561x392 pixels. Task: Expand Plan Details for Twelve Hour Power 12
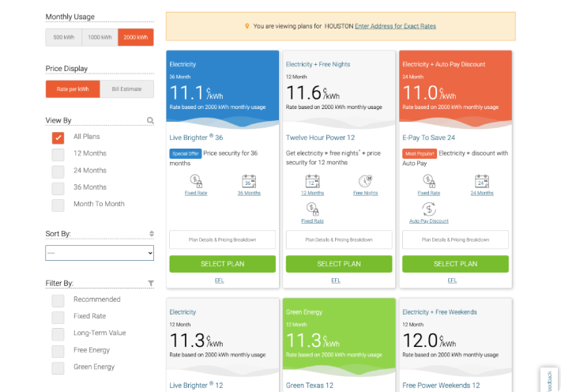pyautogui.click(x=339, y=239)
